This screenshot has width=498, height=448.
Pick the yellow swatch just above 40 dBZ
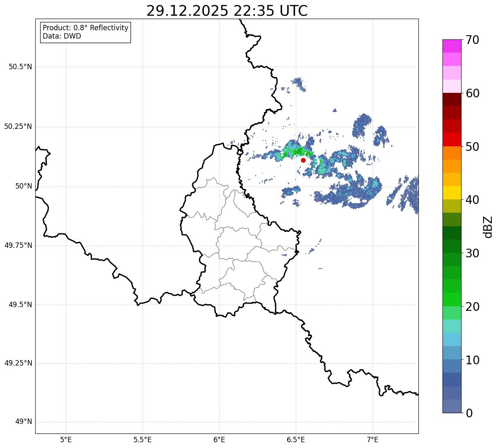tap(452, 193)
